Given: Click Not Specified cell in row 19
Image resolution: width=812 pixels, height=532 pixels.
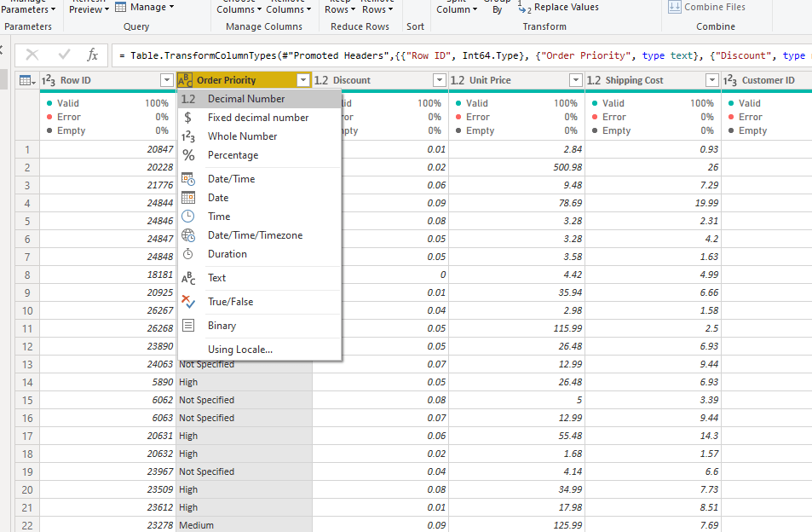Looking at the screenshot, I should [x=245, y=471].
